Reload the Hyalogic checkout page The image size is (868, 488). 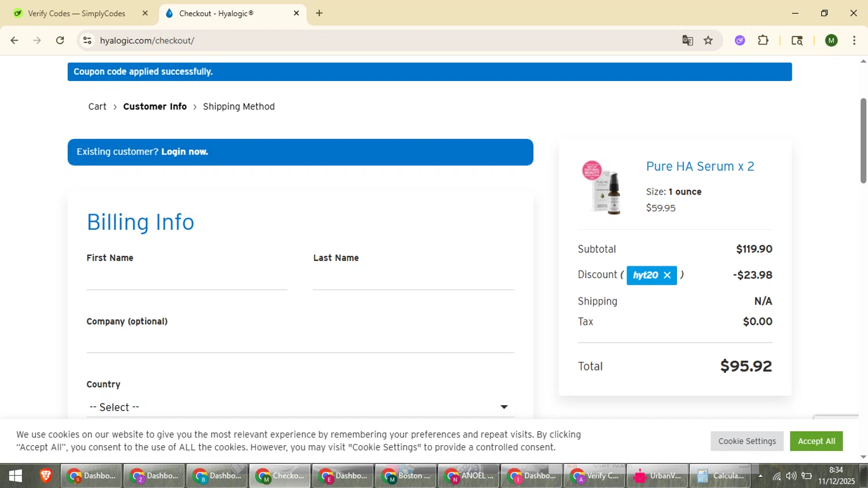60,41
